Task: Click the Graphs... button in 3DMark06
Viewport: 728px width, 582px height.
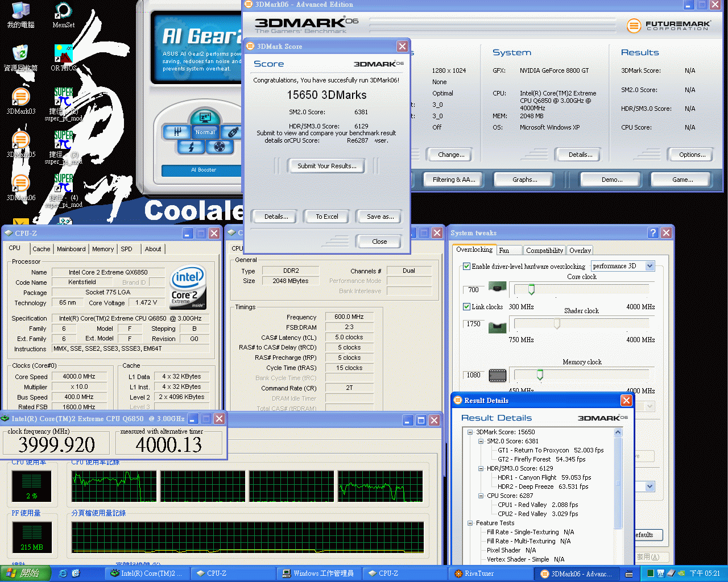Action: 524,180
